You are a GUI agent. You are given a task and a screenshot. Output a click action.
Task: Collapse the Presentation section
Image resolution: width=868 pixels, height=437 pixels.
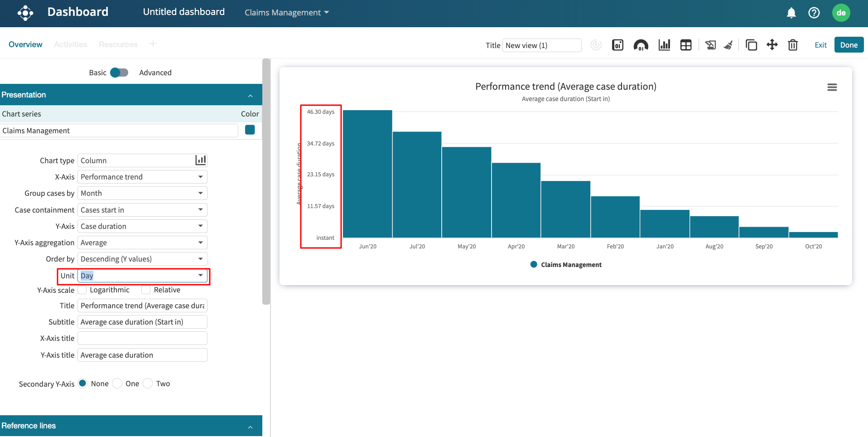click(250, 95)
